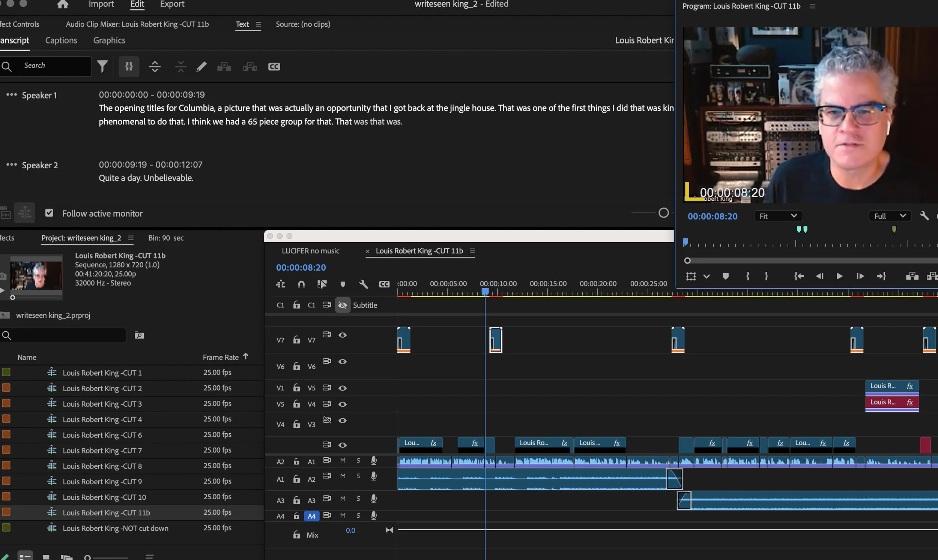Image resolution: width=938 pixels, height=560 pixels.
Task: Click the Home icon in top bar
Action: click(x=63, y=4)
